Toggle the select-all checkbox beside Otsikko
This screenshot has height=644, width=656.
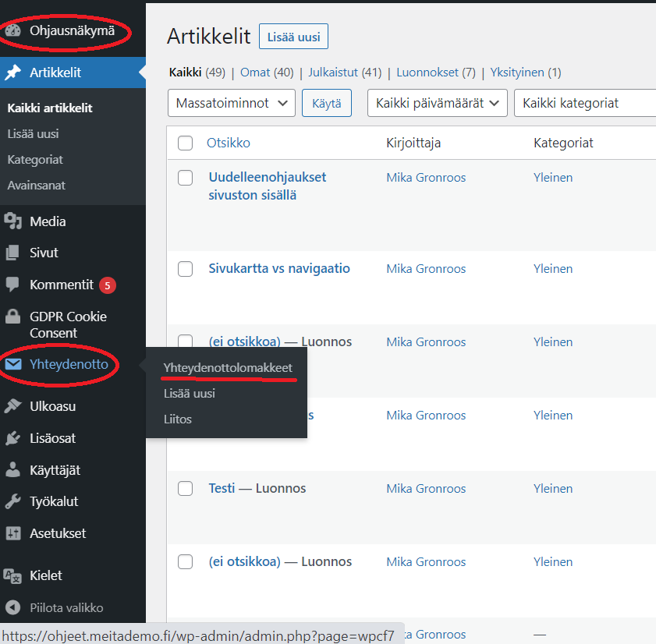[x=185, y=143]
